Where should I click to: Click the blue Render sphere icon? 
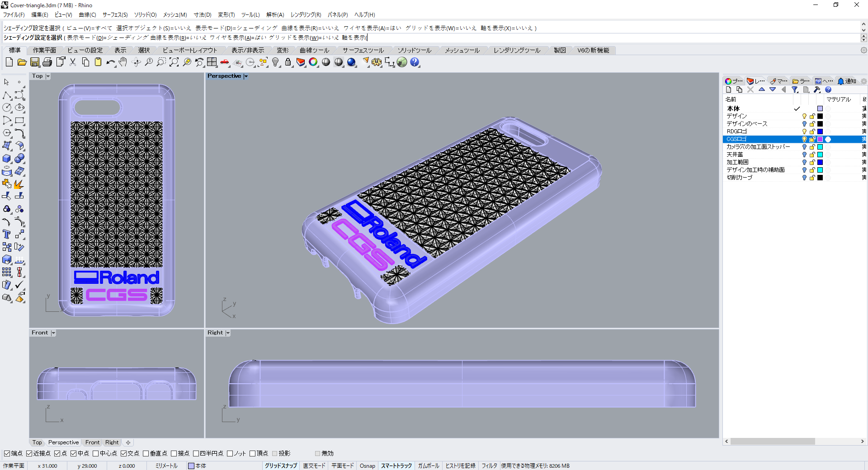click(351, 62)
